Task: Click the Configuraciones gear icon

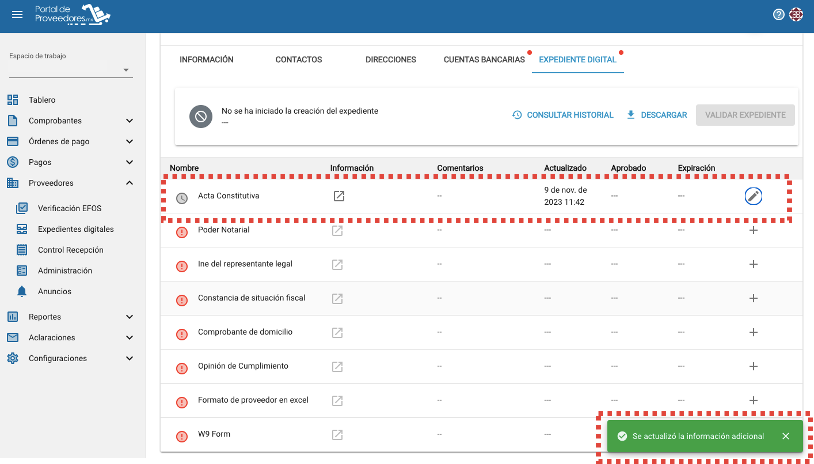Action: click(12, 358)
